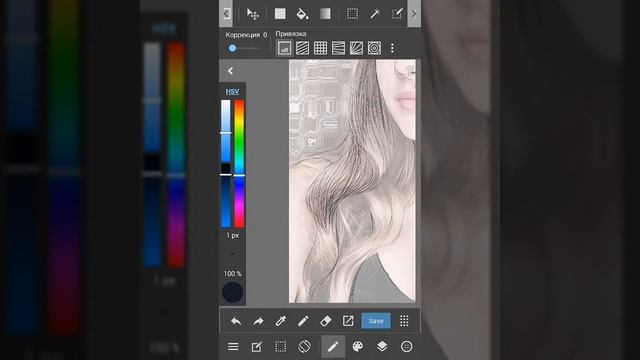This screenshot has height=360, width=640.
Task: Open the Color palette panel
Action: click(358, 347)
